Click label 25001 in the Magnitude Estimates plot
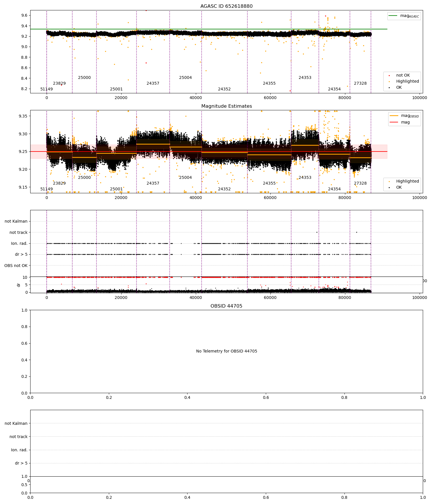 (116, 189)
